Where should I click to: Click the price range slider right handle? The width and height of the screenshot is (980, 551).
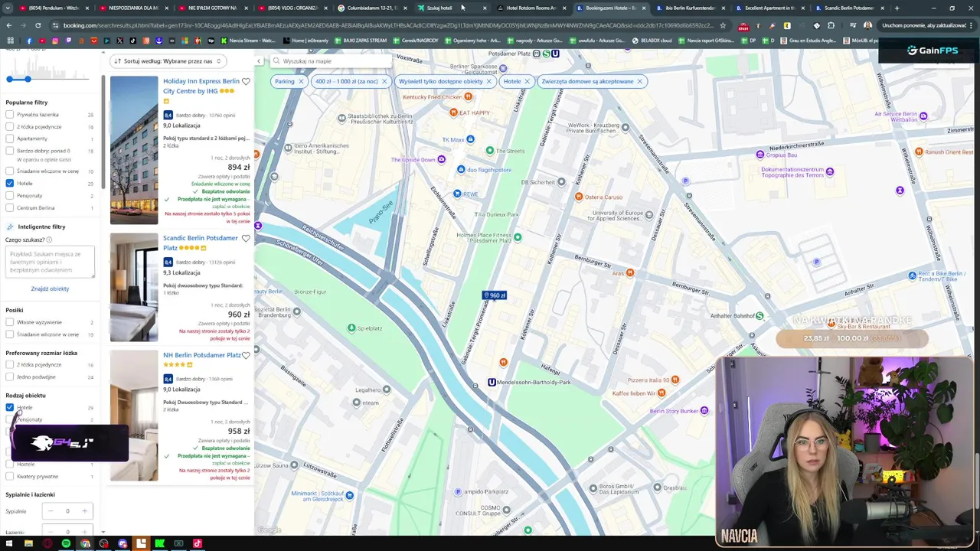click(x=28, y=79)
